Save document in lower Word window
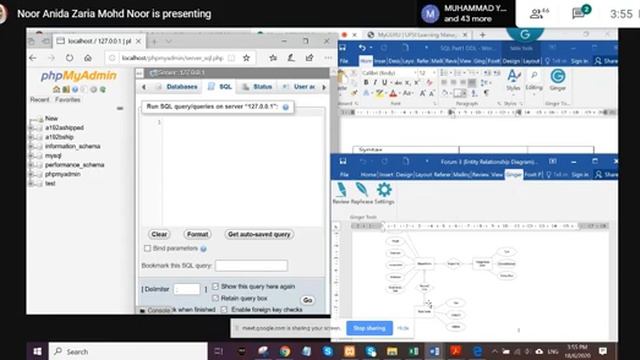The height and width of the screenshot is (360, 640). click(343, 161)
